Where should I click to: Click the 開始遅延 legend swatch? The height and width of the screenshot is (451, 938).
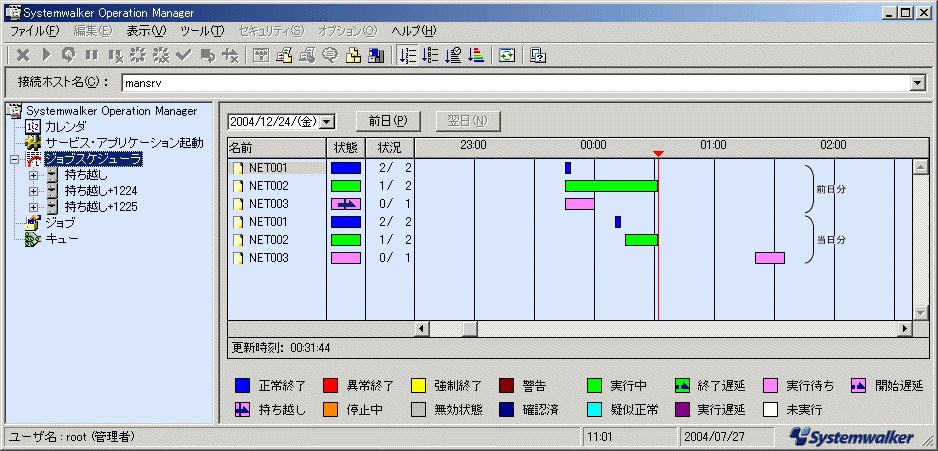click(857, 386)
